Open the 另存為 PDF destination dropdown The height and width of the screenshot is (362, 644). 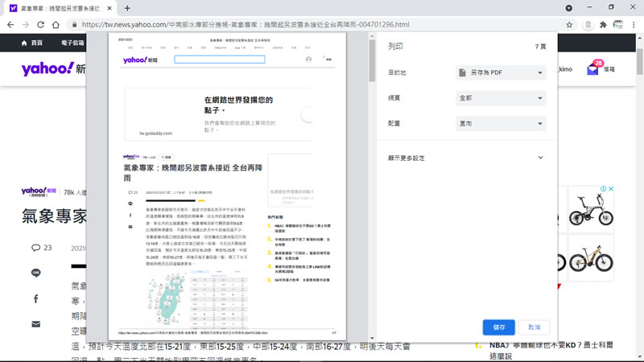tap(501, 72)
